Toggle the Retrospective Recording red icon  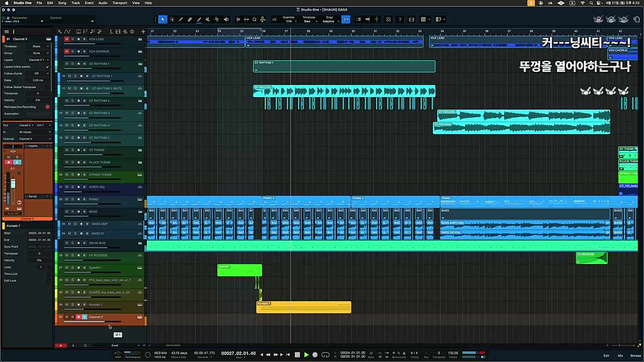48,107
